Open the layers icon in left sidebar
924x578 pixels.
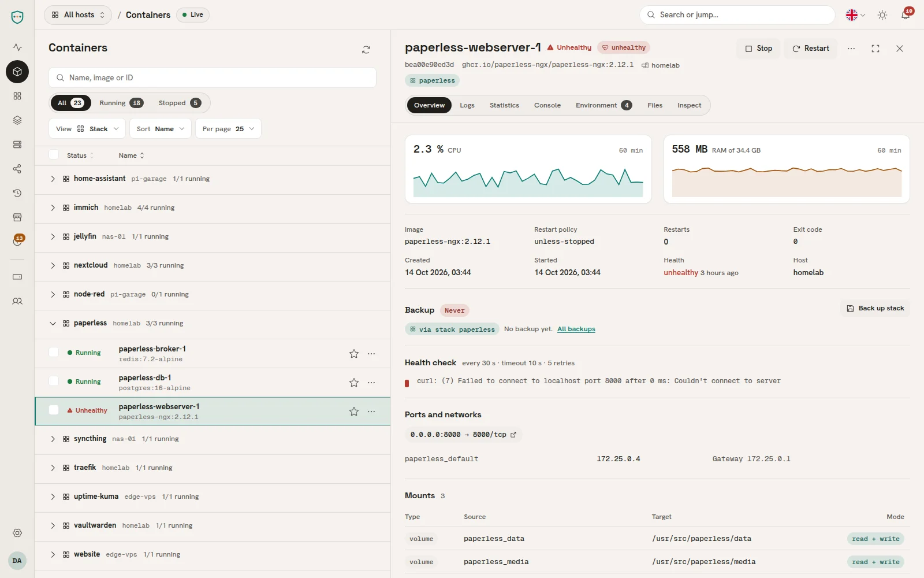tap(17, 120)
